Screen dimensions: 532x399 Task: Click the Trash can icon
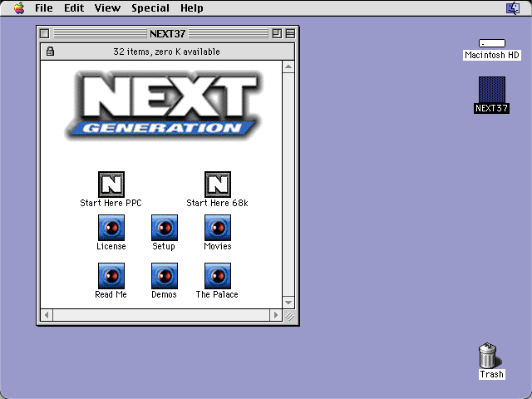click(489, 355)
